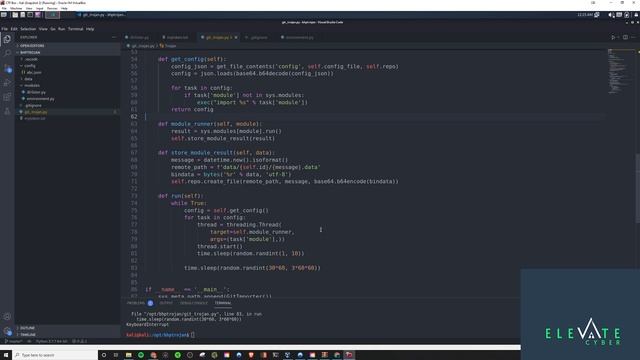The width and height of the screenshot is (640, 360).
Task: Click git_trojan.py in the breadcrumb bar
Action: 142,46
